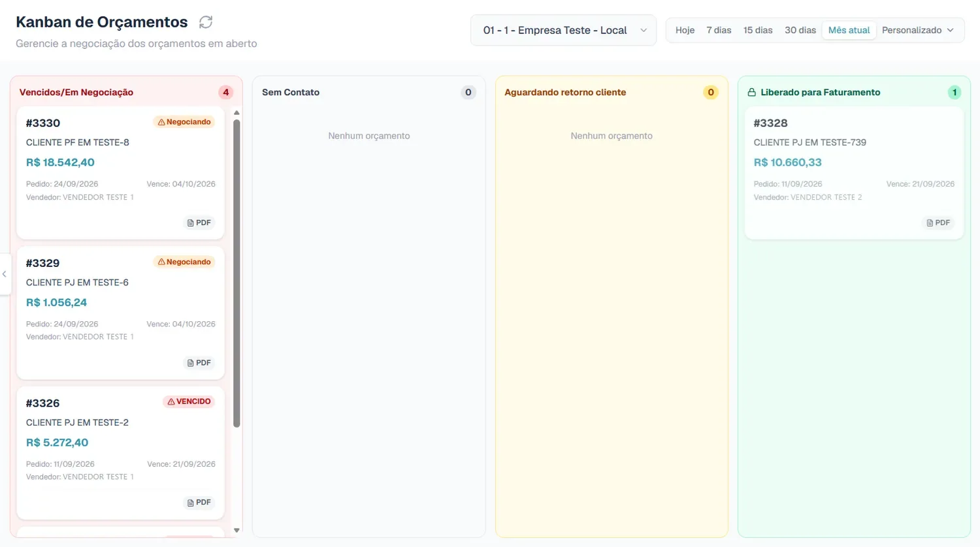Select the 7 dias period filter
This screenshot has width=980, height=547.
coord(719,30)
